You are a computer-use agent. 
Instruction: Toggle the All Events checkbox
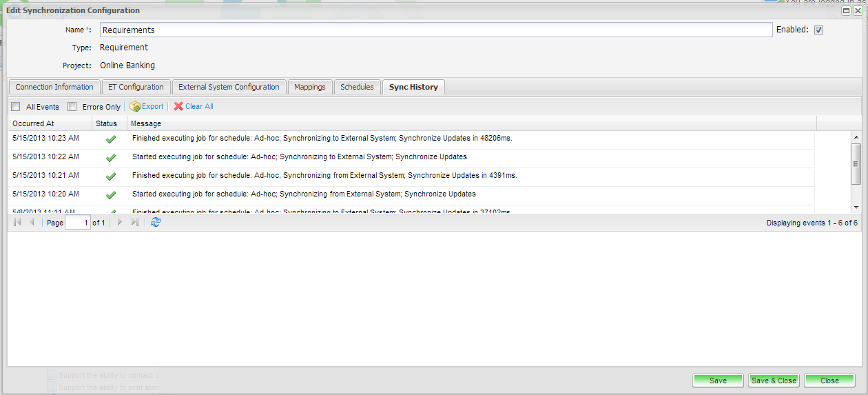click(x=16, y=107)
